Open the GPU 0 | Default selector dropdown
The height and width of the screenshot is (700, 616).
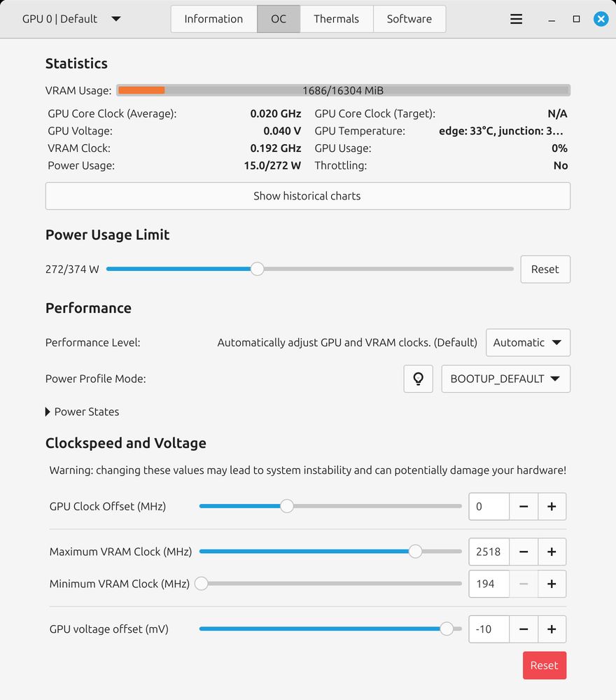(71, 19)
